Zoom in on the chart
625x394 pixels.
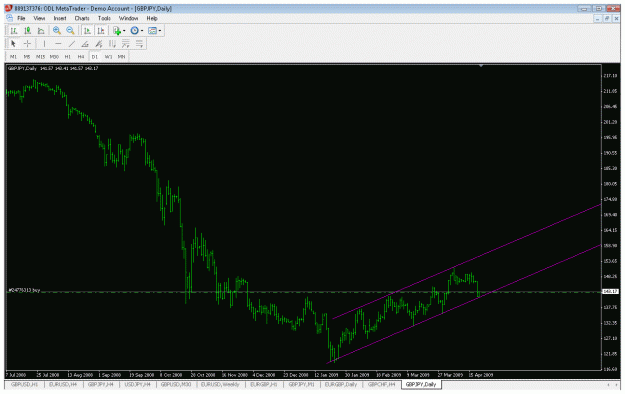coord(57,30)
